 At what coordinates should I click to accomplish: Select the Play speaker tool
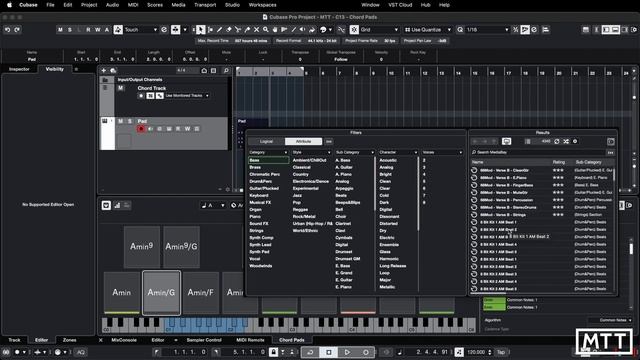[x=302, y=30]
